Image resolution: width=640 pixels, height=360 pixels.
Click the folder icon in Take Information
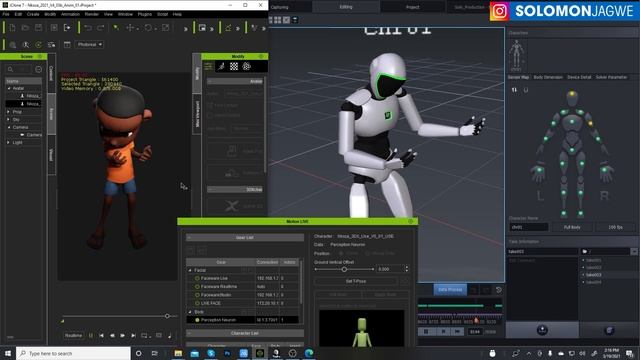click(585, 251)
